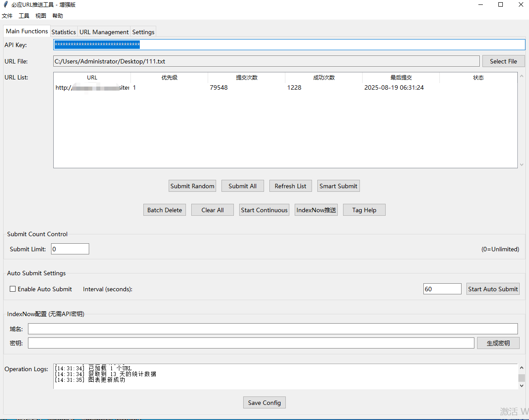The width and height of the screenshot is (529, 420).
Task: Click the 2025-08-19 06:31:24 timestamp cell
Action: [x=394, y=88]
